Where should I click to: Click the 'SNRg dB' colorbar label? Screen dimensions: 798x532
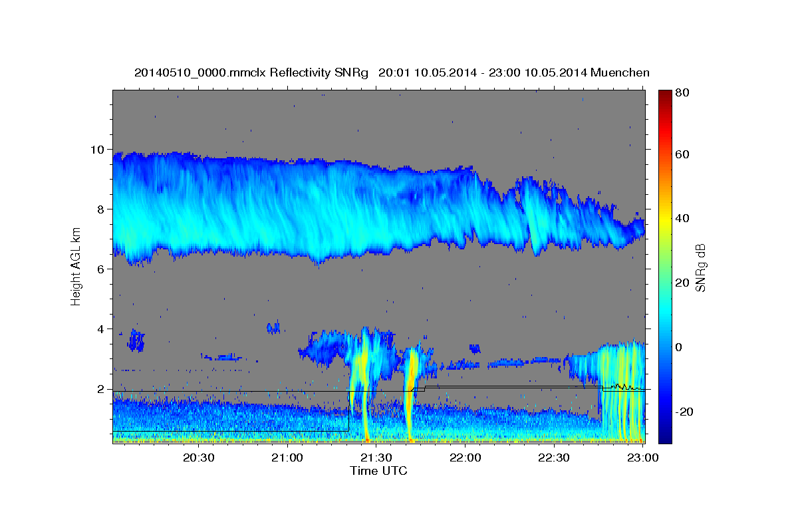700,267
